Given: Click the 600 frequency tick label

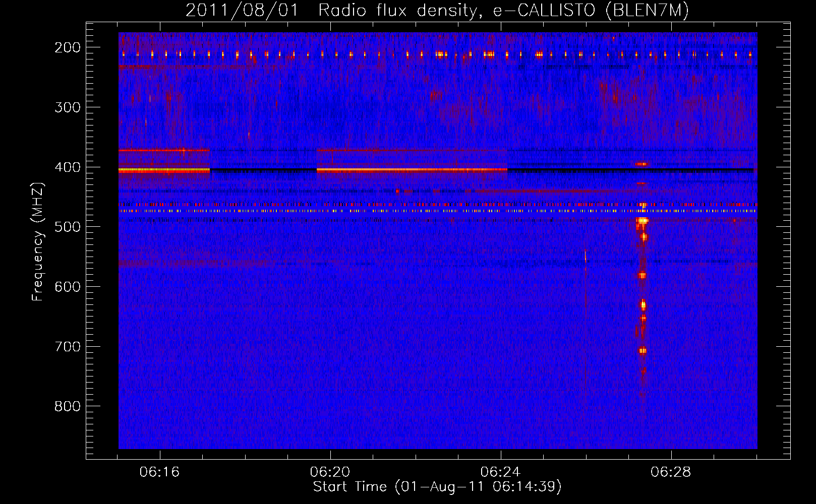Looking at the screenshot, I should coord(68,287).
